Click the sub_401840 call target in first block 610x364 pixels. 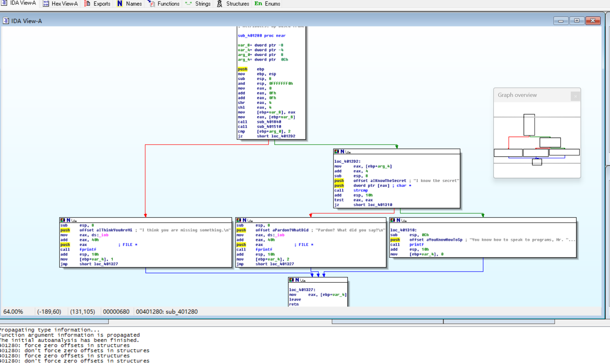coord(269,122)
